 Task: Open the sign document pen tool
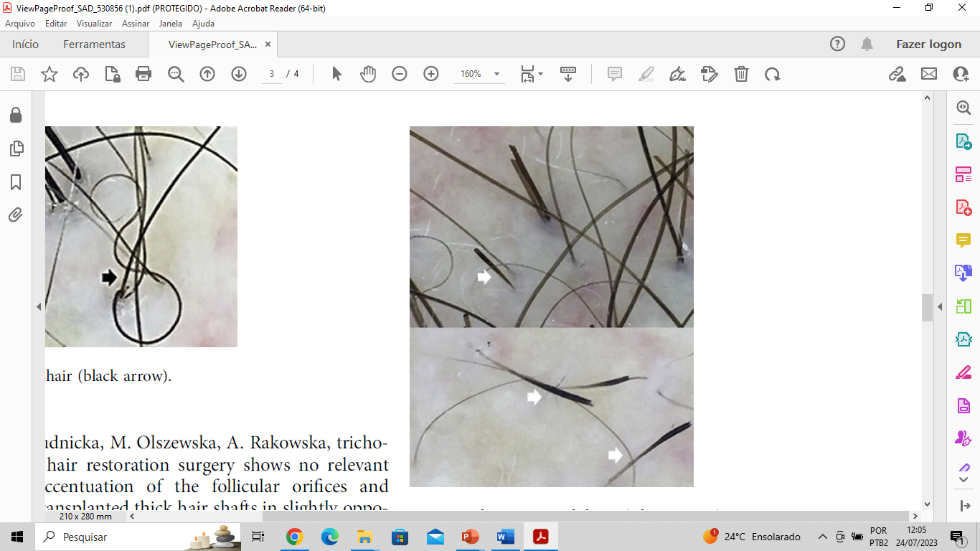coord(678,74)
